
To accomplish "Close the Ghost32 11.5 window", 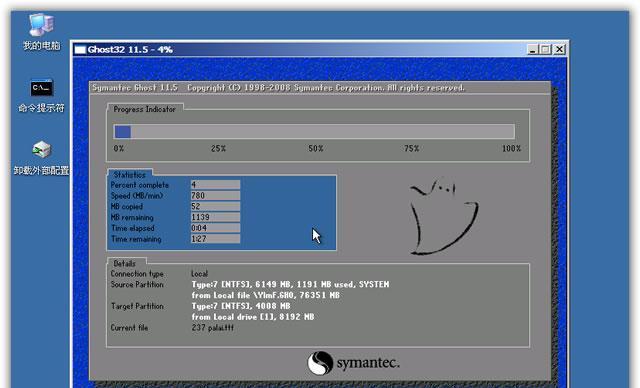I will click(x=559, y=50).
